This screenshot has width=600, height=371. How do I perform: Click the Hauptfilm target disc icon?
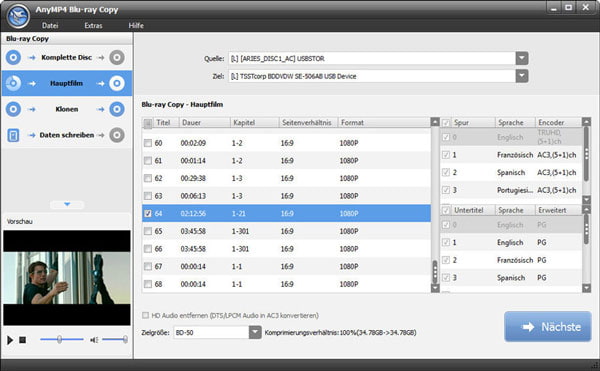(x=117, y=83)
